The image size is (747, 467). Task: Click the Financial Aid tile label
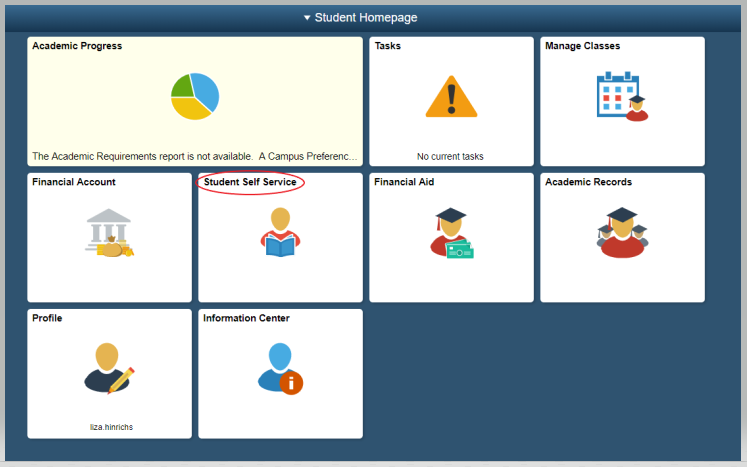[x=404, y=182]
